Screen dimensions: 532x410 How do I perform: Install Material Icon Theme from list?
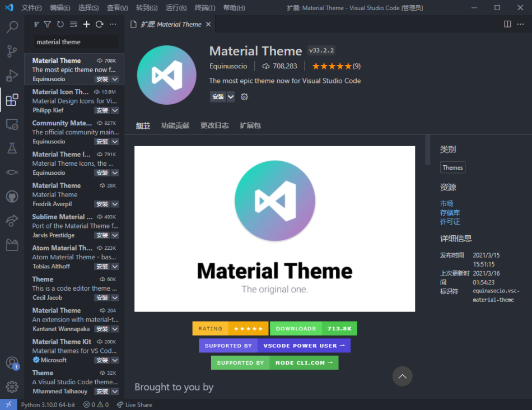[x=102, y=110]
